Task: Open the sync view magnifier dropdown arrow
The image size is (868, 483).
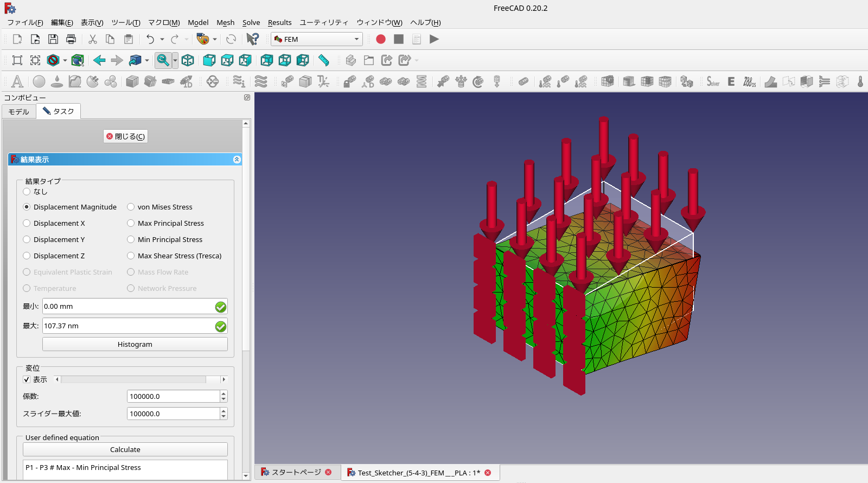Action: click(175, 60)
